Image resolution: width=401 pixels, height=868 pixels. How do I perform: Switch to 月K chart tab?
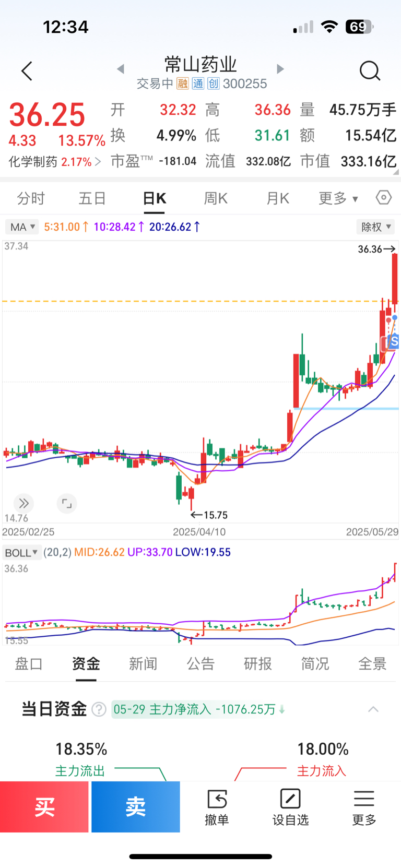point(277,198)
